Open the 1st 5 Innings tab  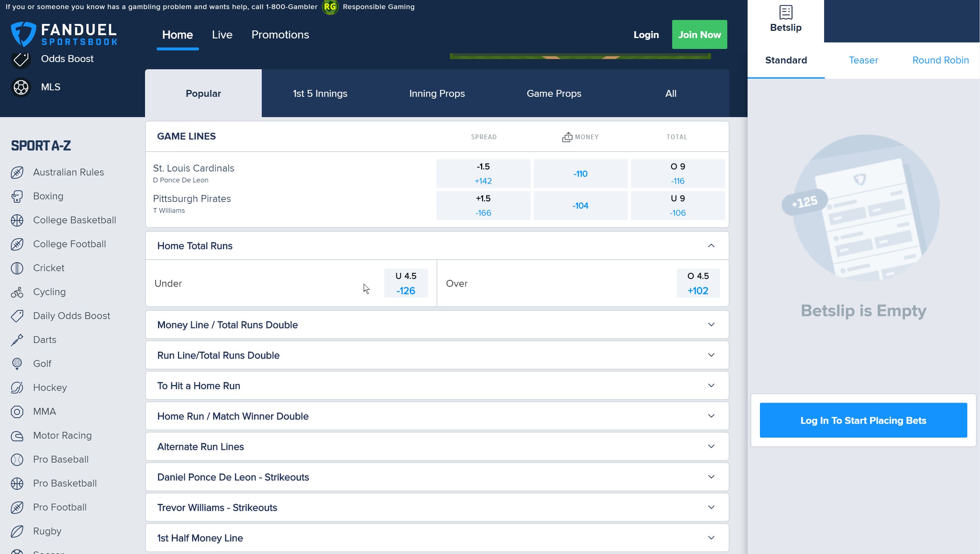tap(320, 93)
